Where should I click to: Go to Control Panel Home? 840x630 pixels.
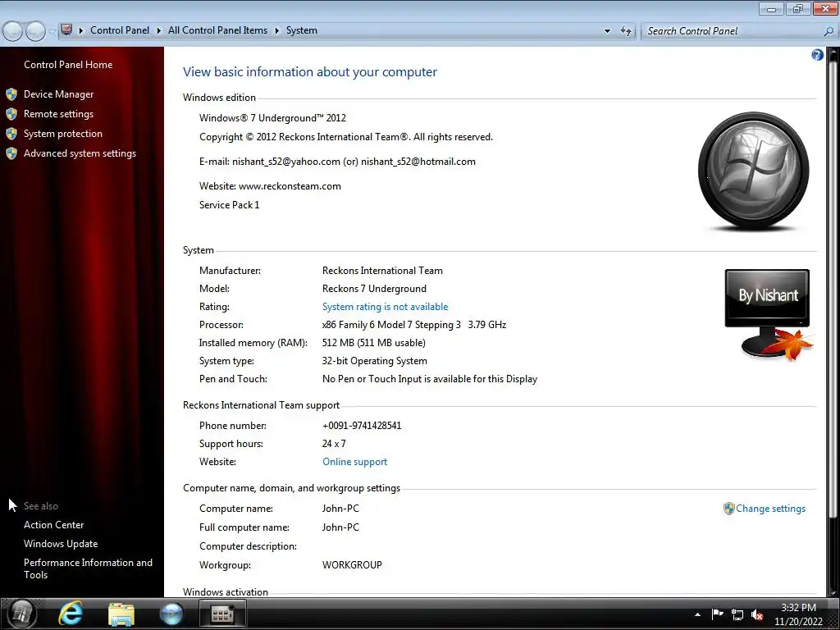pos(68,65)
